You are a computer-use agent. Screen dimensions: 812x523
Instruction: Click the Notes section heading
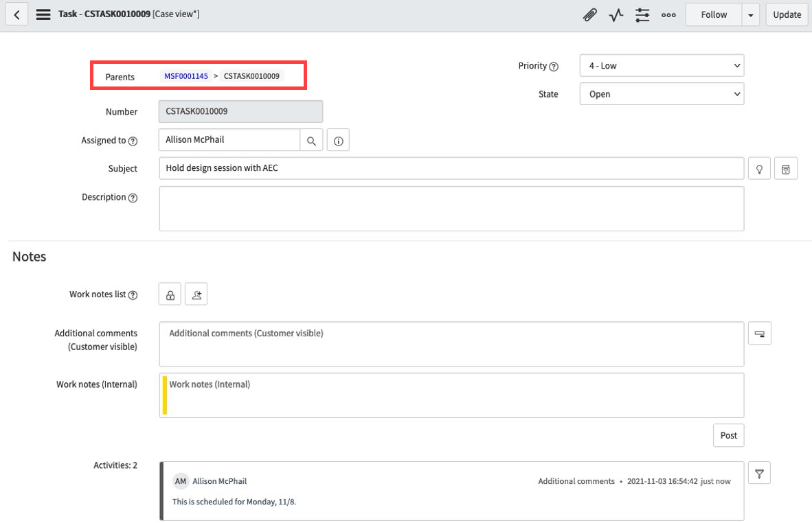point(29,257)
